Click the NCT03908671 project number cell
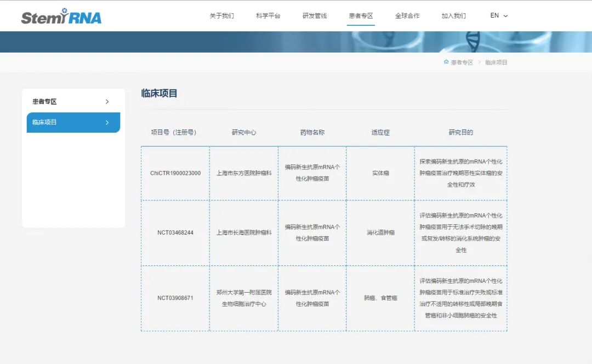The width and height of the screenshot is (592, 364). tap(174, 299)
